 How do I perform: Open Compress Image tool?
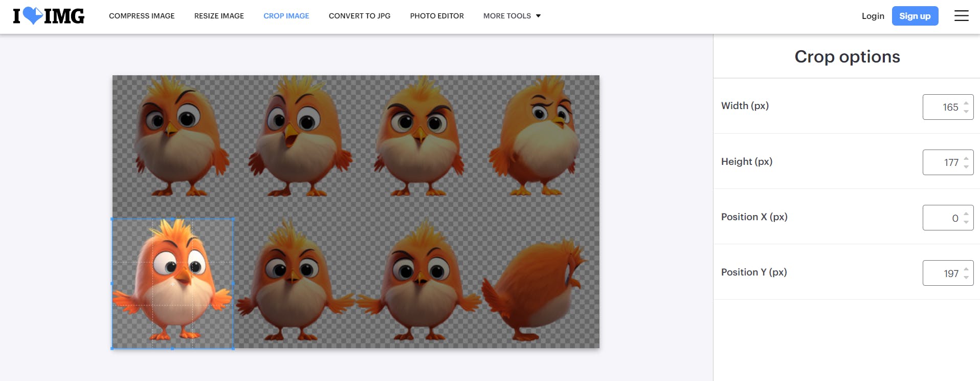[x=142, y=16]
